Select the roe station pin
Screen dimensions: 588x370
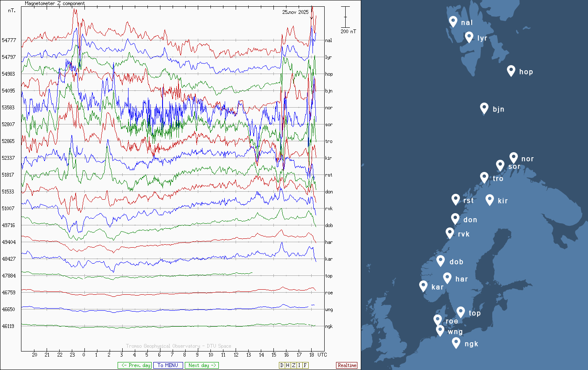438,320
